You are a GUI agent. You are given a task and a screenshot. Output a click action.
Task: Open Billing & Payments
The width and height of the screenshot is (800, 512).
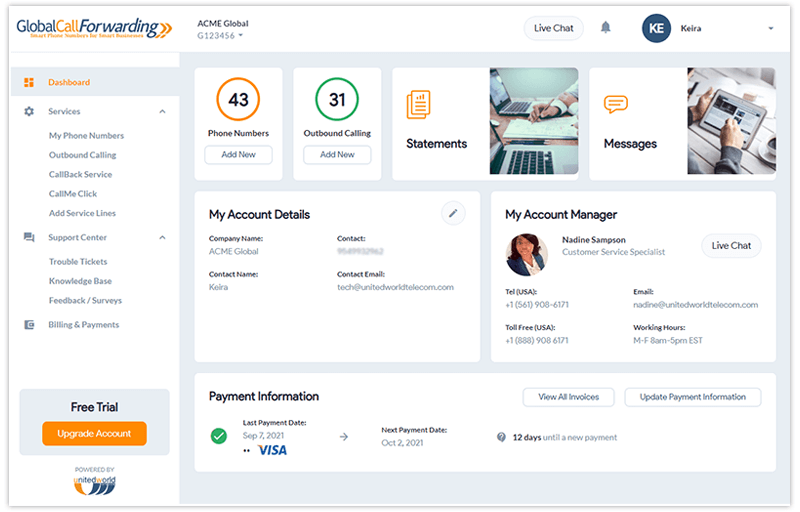pos(84,325)
